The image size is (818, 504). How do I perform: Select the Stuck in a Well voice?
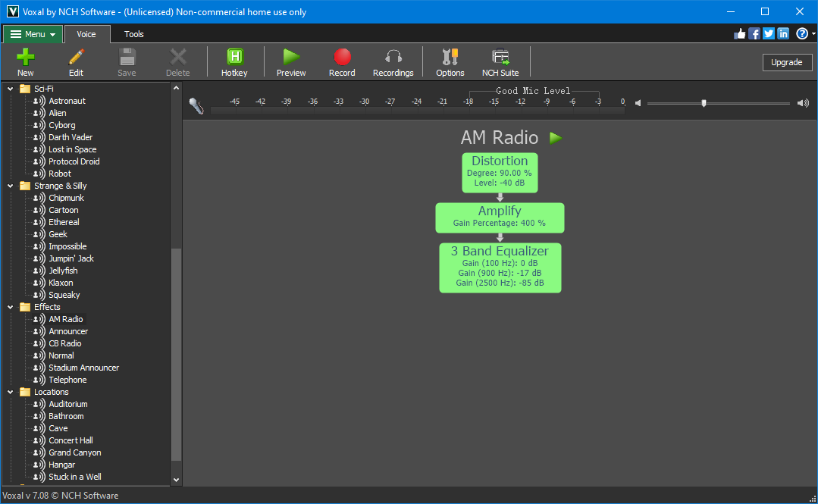coord(74,477)
